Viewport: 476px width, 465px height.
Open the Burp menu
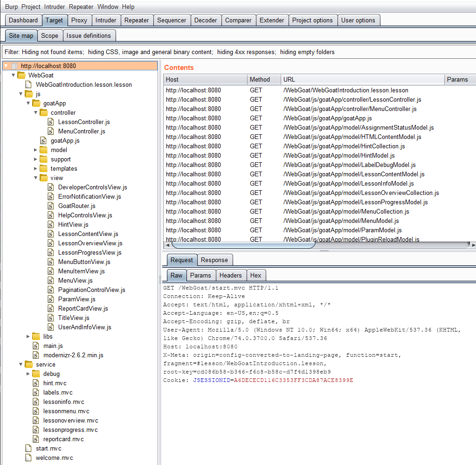point(12,7)
